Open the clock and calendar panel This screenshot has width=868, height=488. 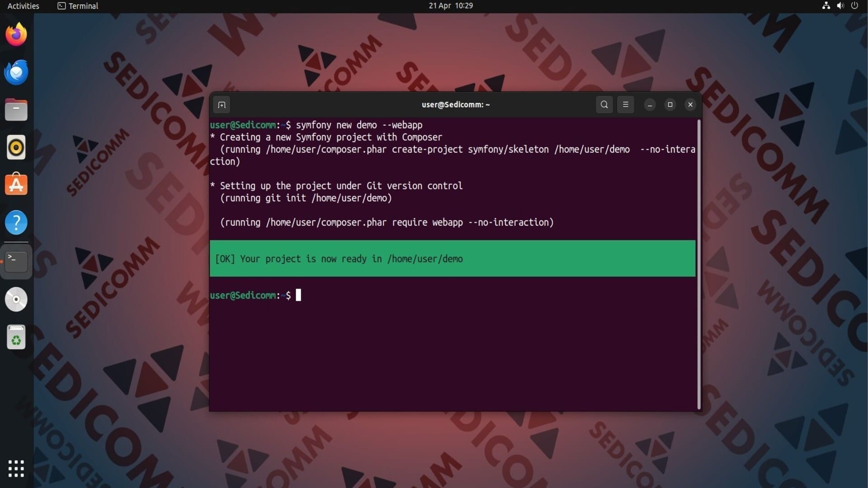(x=450, y=6)
